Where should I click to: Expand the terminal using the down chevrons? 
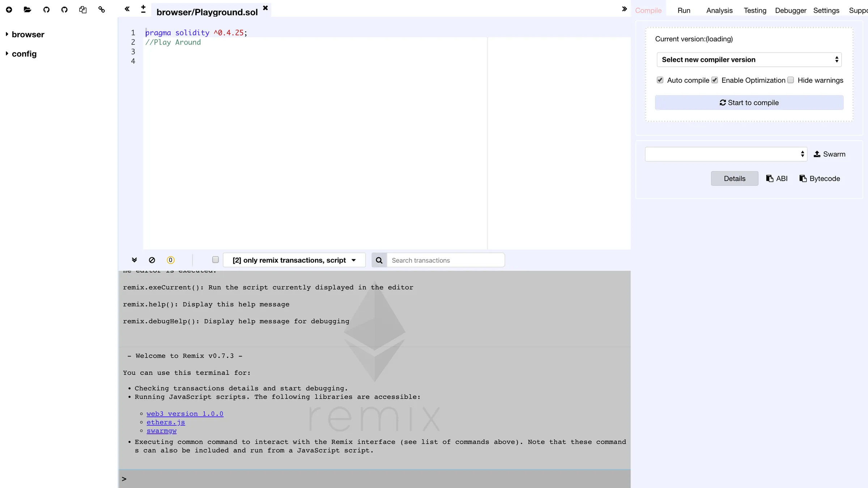[135, 260]
